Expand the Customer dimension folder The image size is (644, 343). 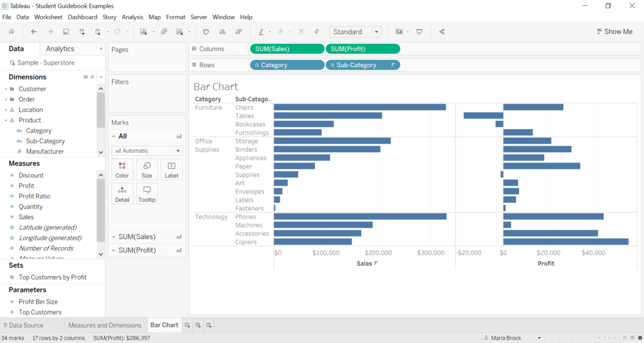[6, 89]
